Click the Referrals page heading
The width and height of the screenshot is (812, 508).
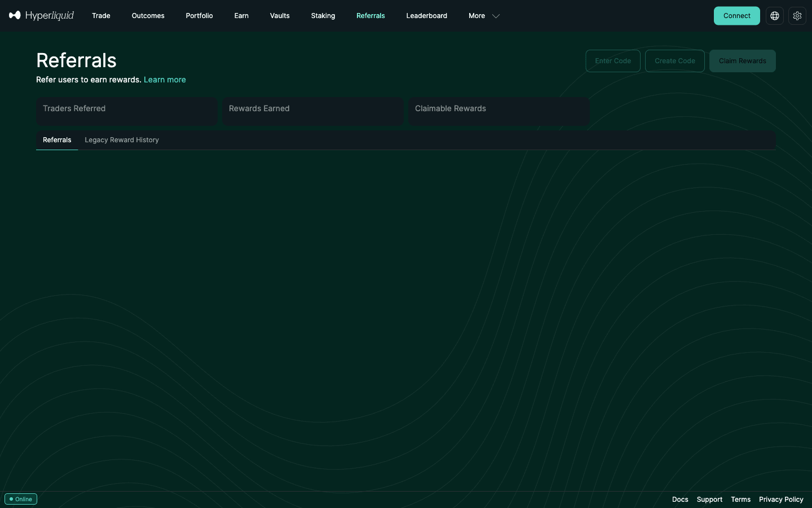click(x=76, y=60)
